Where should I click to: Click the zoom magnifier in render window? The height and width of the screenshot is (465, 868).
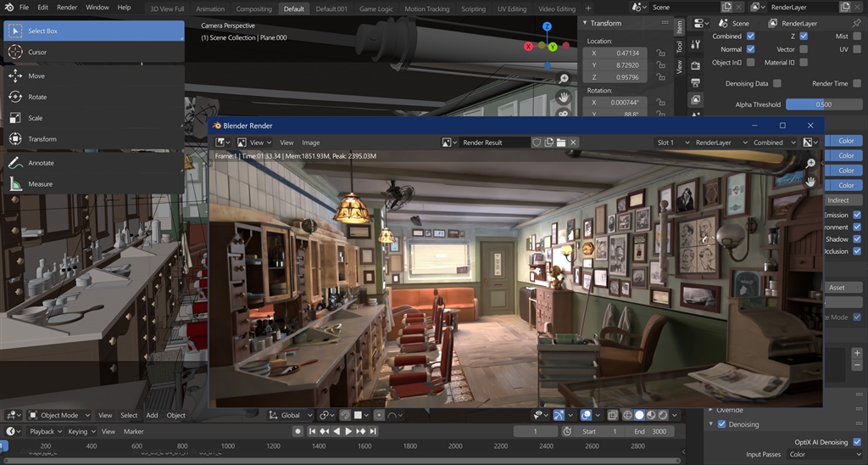coord(810,164)
